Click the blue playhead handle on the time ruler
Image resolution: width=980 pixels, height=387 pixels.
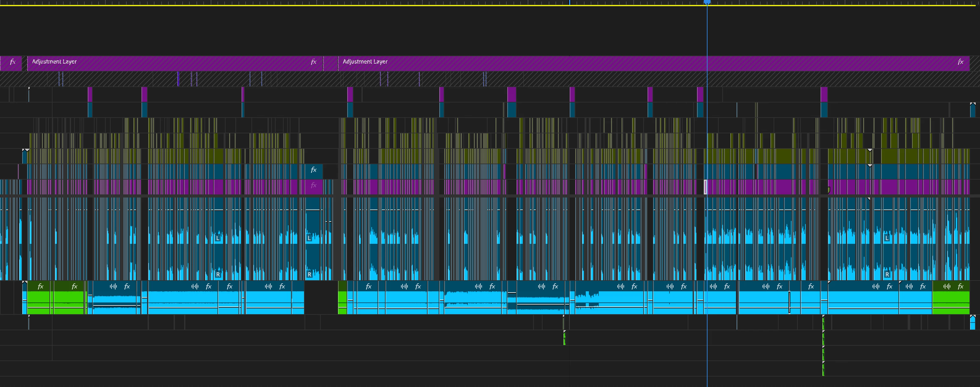pyautogui.click(x=707, y=2)
